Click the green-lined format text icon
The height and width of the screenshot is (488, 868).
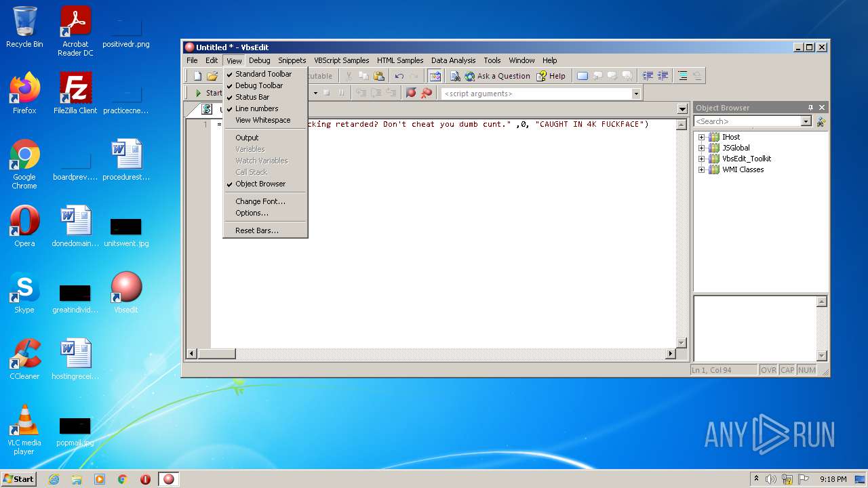point(682,76)
